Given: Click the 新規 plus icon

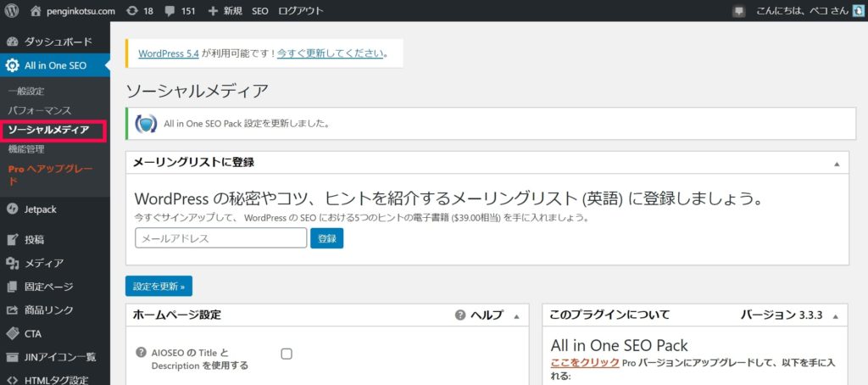Looking at the screenshot, I should pyautogui.click(x=213, y=10).
